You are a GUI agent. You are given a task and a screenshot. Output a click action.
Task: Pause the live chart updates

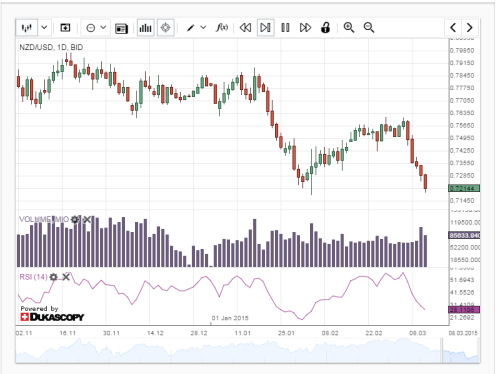pos(285,28)
